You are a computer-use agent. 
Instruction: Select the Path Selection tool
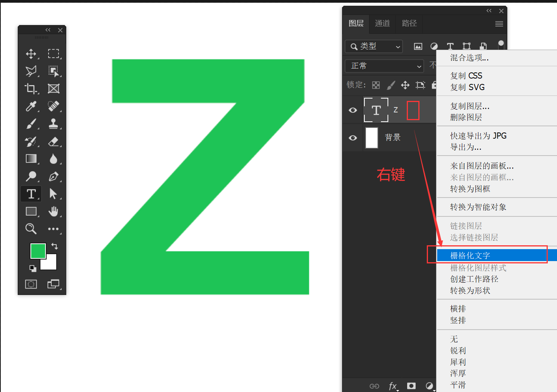(x=54, y=194)
